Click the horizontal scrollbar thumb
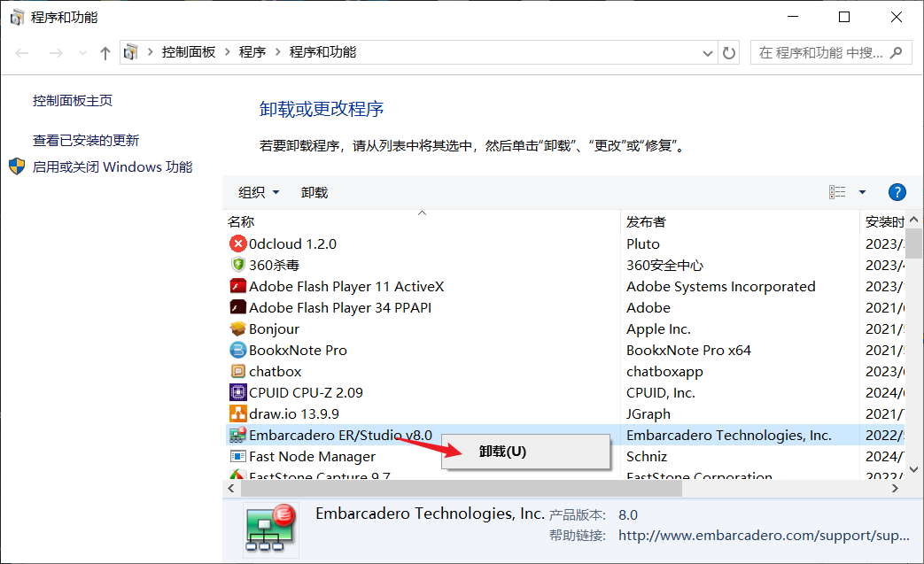 pyautogui.click(x=462, y=488)
